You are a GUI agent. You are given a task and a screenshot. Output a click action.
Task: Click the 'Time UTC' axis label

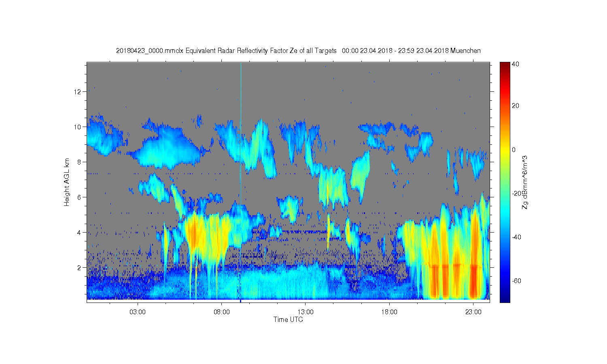pyautogui.click(x=288, y=320)
